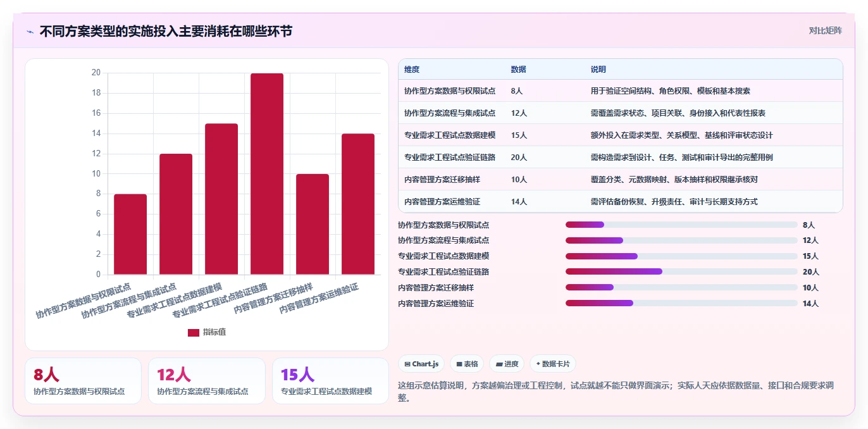Click the 说明 column header

(598, 70)
